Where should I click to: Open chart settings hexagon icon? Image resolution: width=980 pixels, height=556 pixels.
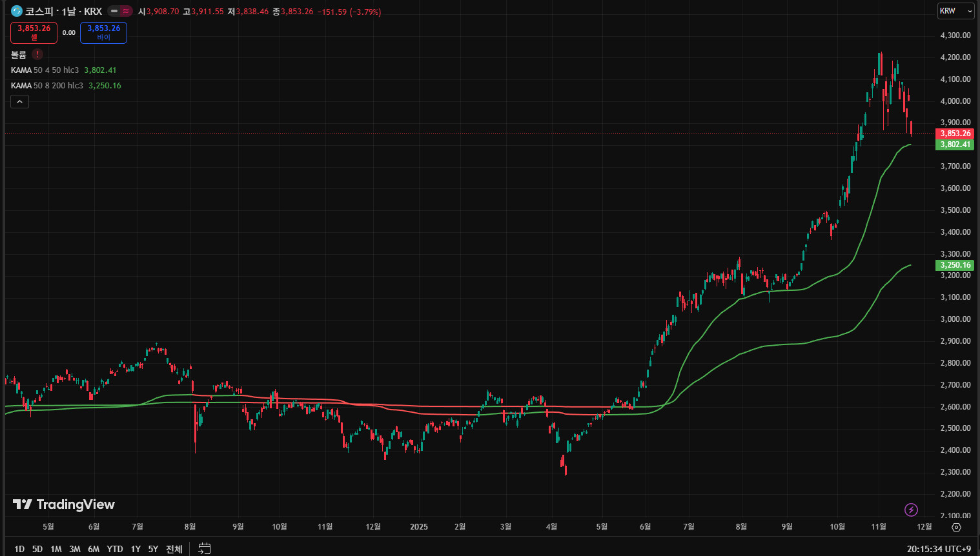tap(957, 527)
